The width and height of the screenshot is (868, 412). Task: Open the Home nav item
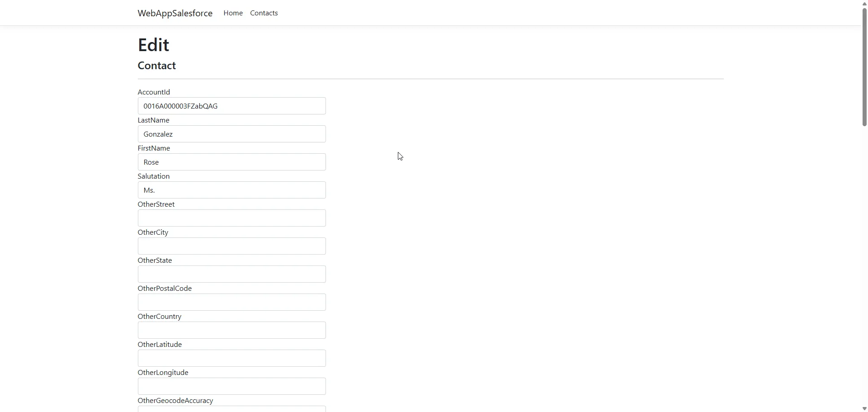(x=233, y=13)
